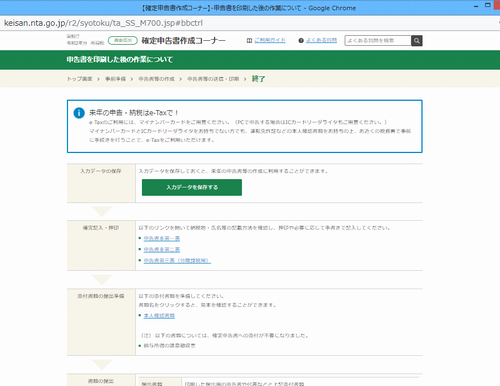The image size is (500, 386).
Task: Click the browser address bar URL
Action: (103, 23)
